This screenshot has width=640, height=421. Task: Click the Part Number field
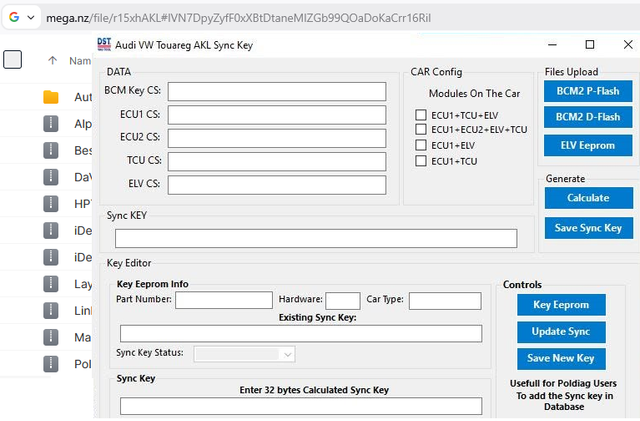tap(224, 300)
